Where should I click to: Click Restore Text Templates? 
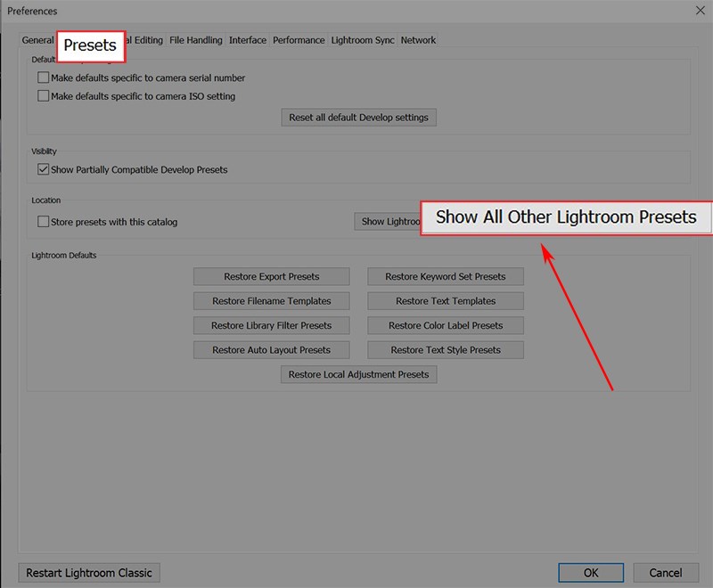(x=446, y=301)
